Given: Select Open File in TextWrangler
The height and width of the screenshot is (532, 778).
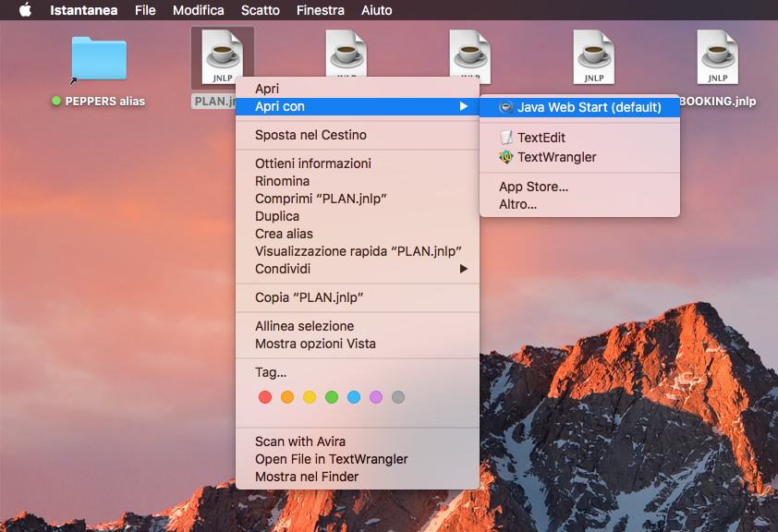Looking at the screenshot, I should point(358,459).
